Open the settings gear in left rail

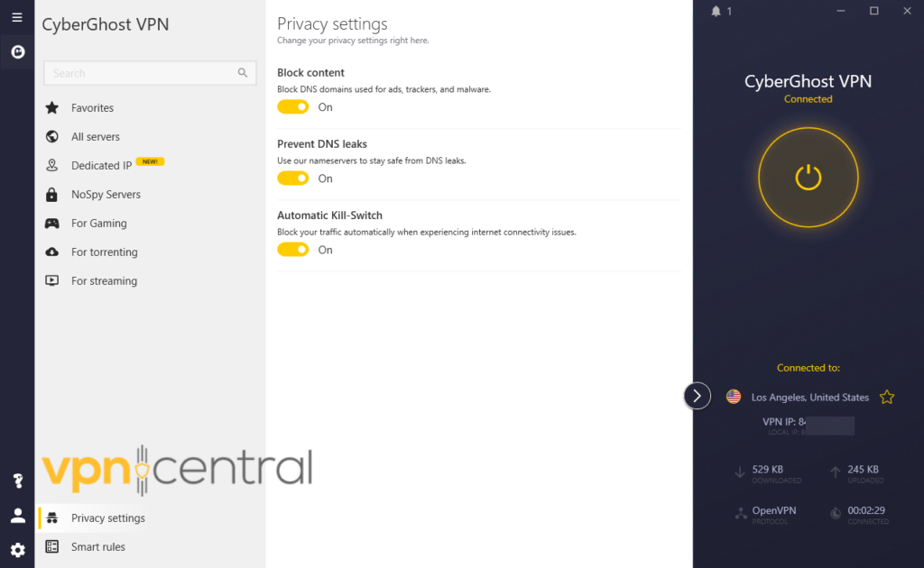click(17, 549)
